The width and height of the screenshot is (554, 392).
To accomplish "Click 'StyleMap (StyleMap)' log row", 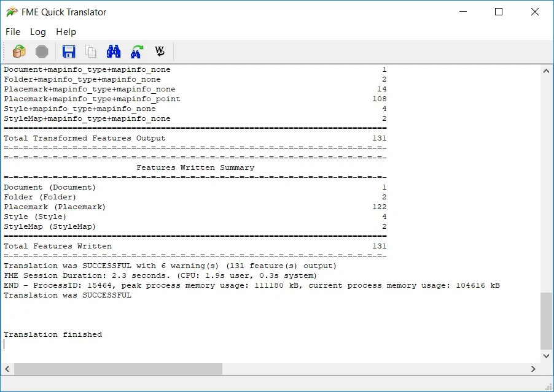I will [x=195, y=226].
